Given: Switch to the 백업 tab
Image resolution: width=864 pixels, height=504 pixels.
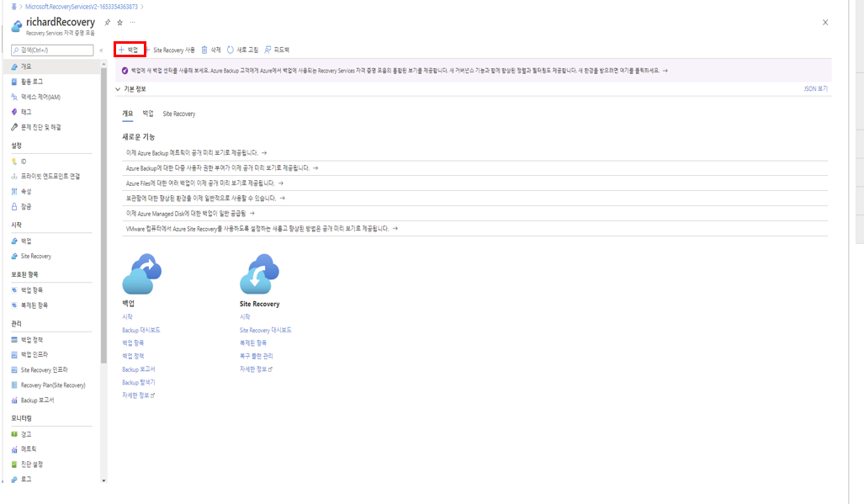Looking at the screenshot, I should click(148, 114).
